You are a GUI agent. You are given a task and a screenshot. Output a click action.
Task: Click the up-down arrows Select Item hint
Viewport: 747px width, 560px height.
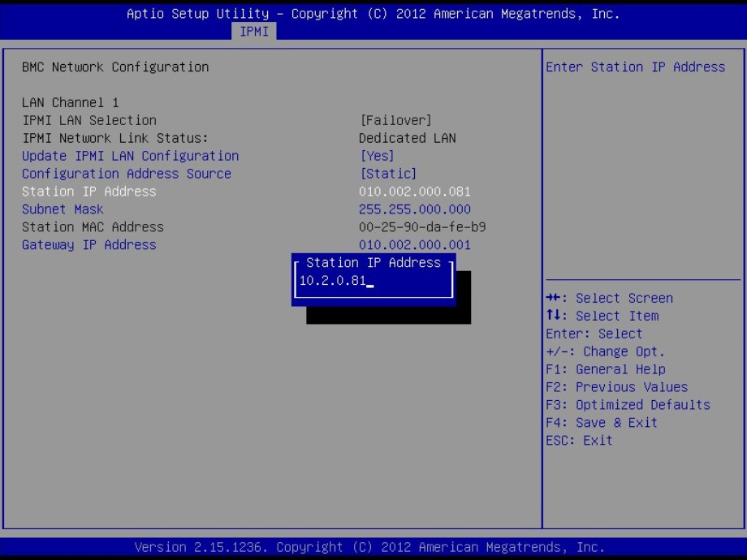(602, 316)
